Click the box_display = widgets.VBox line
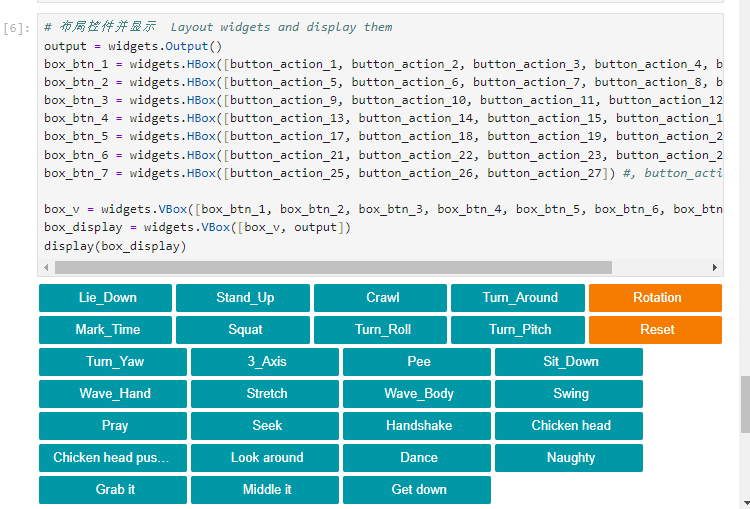The image size is (750, 509). (197, 227)
